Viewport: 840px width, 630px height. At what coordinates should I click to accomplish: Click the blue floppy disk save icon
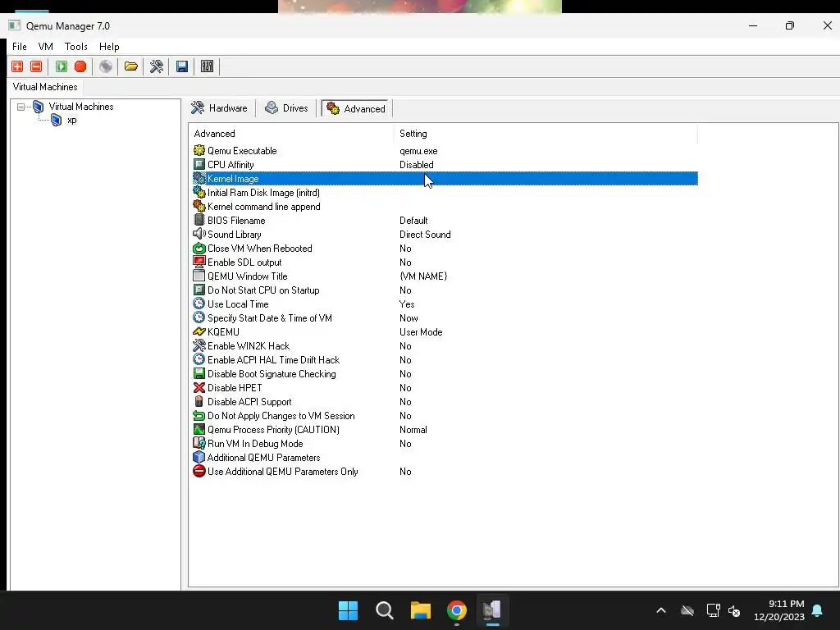pyautogui.click(x=182, y=66)
